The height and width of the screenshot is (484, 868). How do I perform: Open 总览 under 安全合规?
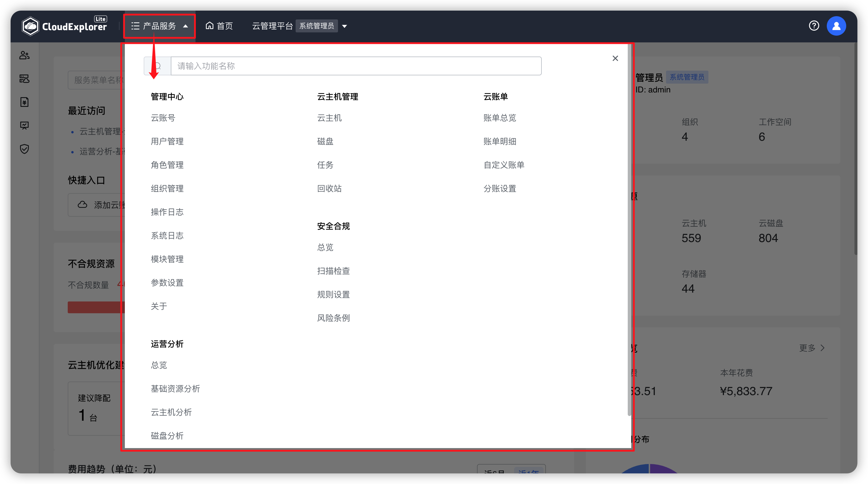[x=325, y=248]
